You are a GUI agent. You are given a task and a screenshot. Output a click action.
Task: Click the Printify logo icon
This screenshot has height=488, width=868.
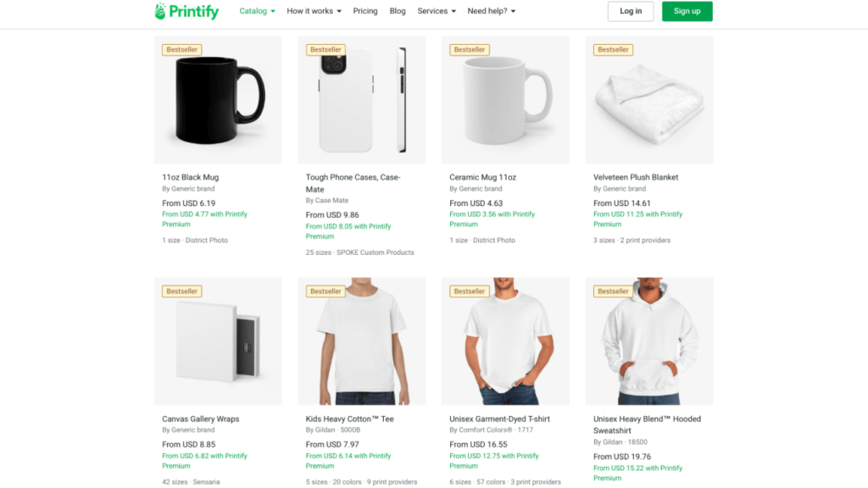tap(161, 11)
